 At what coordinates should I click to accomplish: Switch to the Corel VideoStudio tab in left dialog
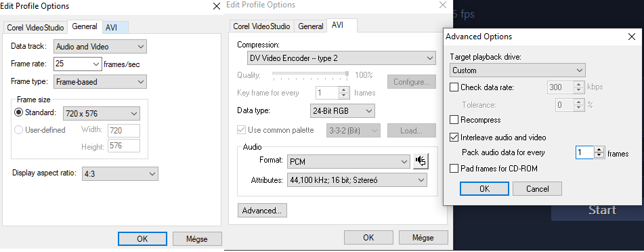35,28
